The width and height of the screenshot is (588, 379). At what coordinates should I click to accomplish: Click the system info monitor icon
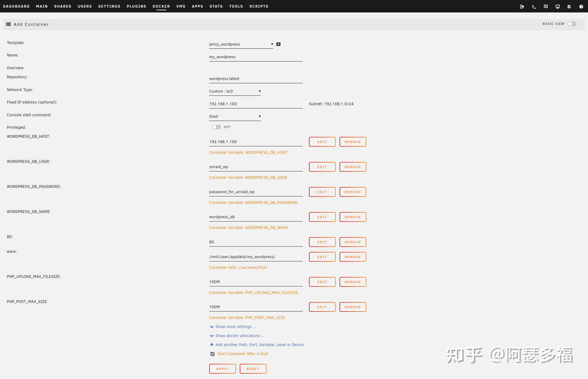coord(557,6)
